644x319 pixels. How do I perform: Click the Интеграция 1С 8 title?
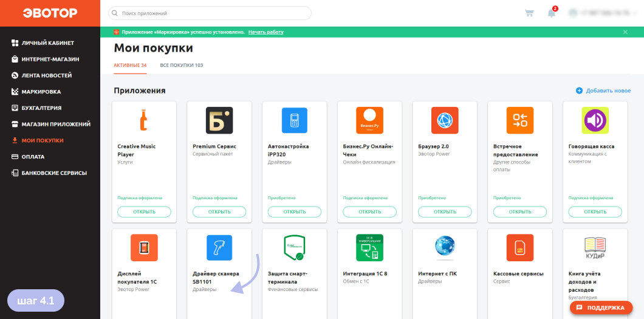tap(365, 273)
